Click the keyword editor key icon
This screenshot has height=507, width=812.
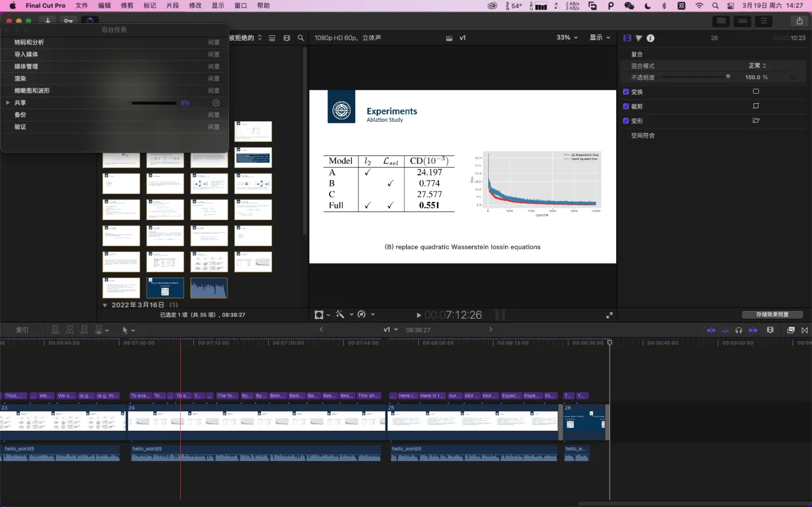(68, 21)
